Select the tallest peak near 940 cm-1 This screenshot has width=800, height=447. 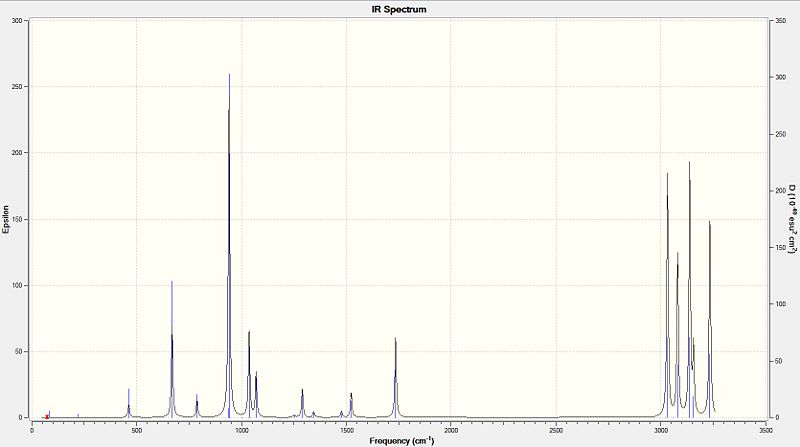[229, 245]
